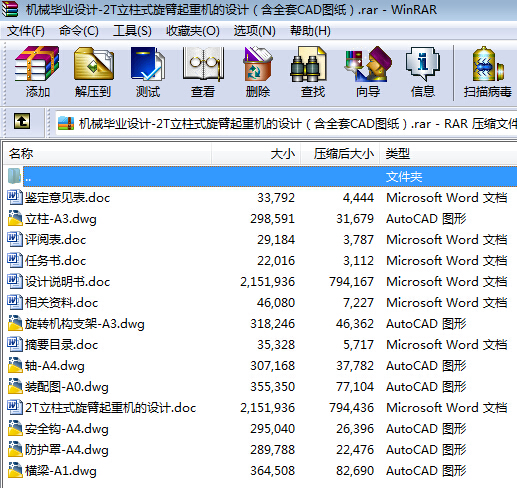Open the Wizard (向导) toolbar icon

368,64
